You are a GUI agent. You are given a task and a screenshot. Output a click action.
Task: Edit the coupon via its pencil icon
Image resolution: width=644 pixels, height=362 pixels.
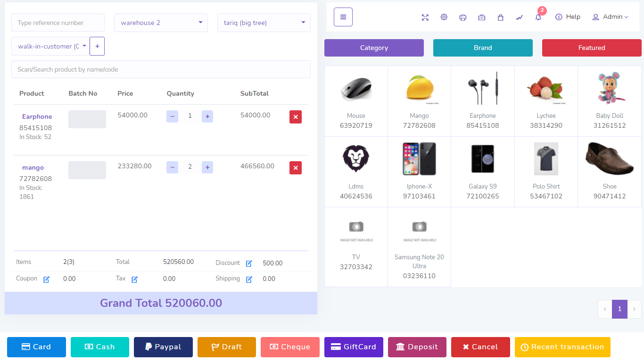[x=46, y=280]
